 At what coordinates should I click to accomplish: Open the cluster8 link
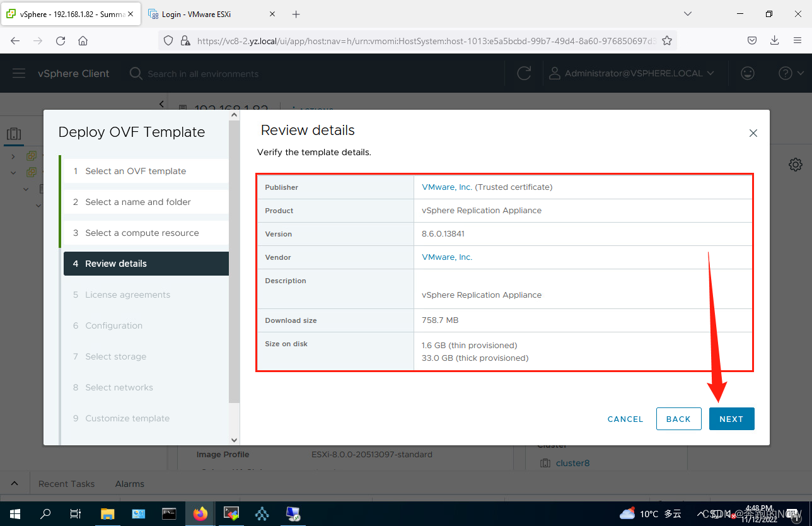pos(572,463)
